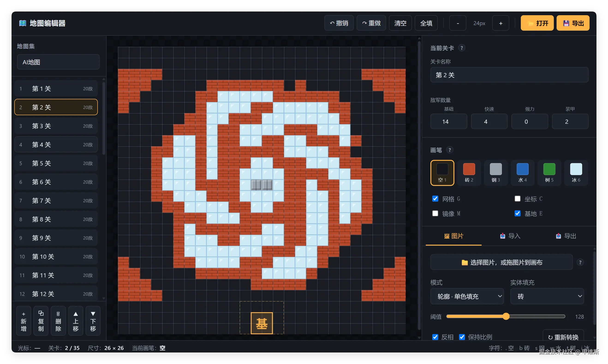608x364 pixels.
Task: Click the 全填 fill-all button
Action: pos(426,23)
